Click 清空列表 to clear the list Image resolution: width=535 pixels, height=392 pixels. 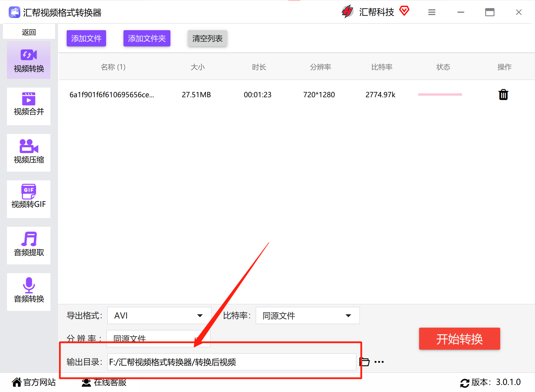click(x=208, y=38)
